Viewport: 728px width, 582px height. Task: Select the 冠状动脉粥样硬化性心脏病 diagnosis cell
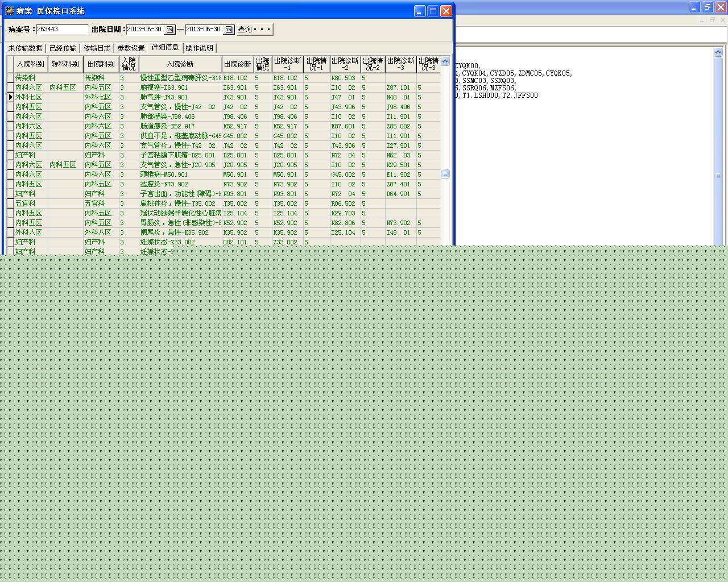click(180, 213)
